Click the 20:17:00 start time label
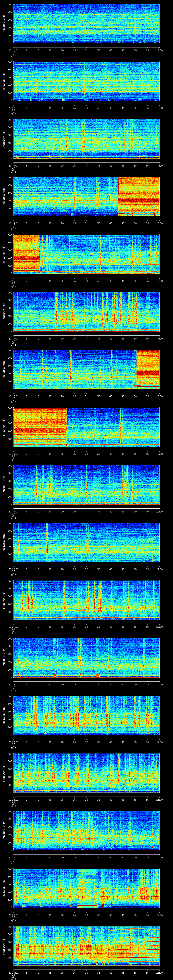 tap(13, 396)
